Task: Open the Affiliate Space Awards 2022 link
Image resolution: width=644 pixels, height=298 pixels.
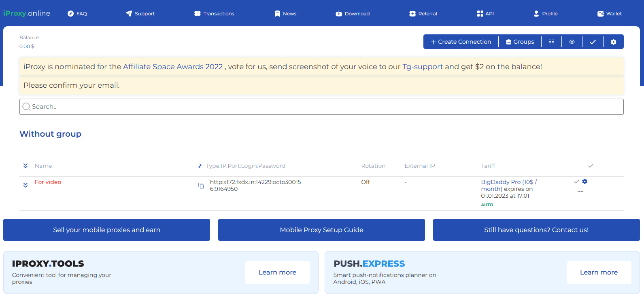Action: tap(173, 67)
